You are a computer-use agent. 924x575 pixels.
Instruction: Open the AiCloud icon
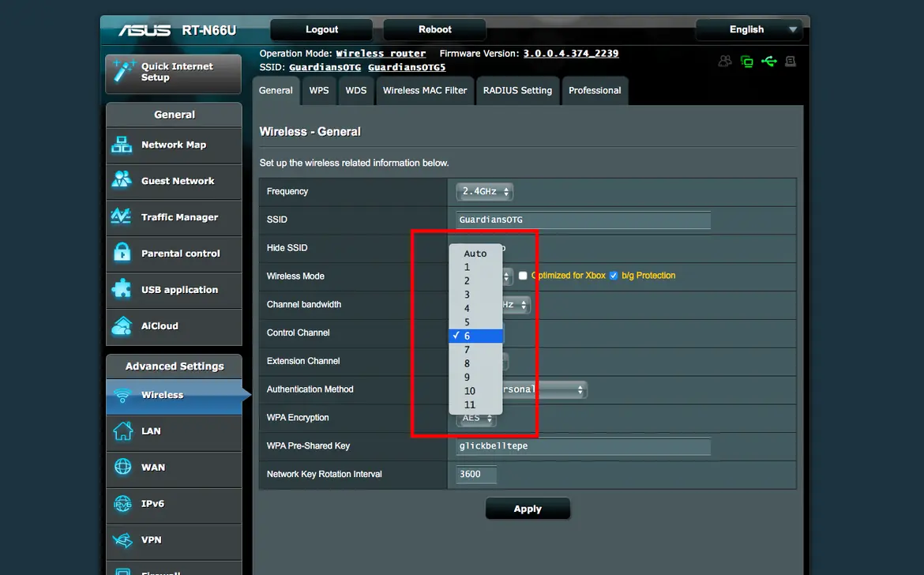click(x=122, y=325)
